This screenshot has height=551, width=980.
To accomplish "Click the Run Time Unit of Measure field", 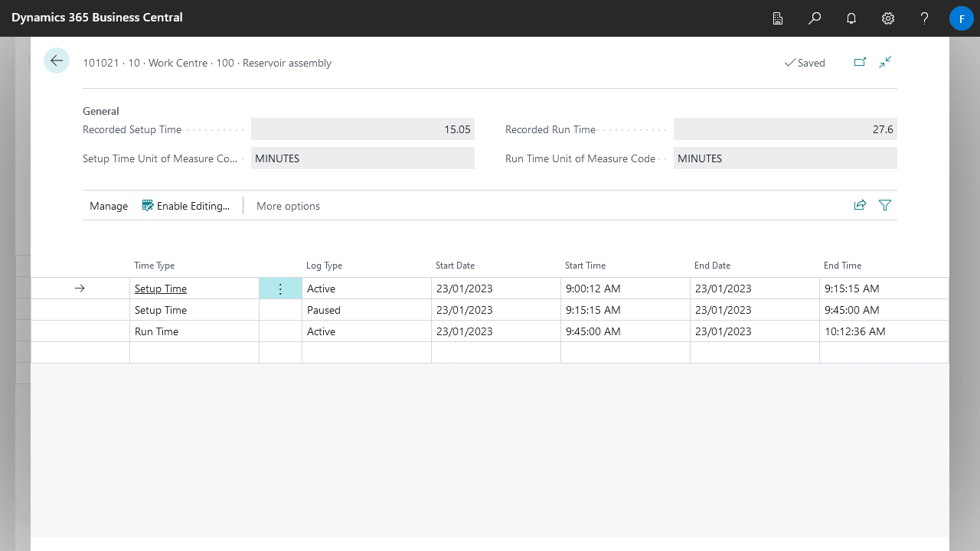I will [786, 158].
